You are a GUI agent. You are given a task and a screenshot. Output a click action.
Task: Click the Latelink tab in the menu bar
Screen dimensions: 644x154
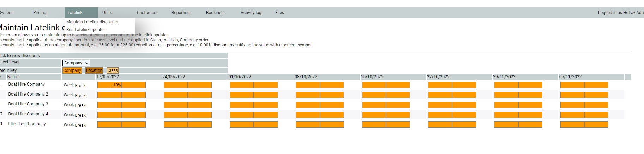[x=75, y=13]
